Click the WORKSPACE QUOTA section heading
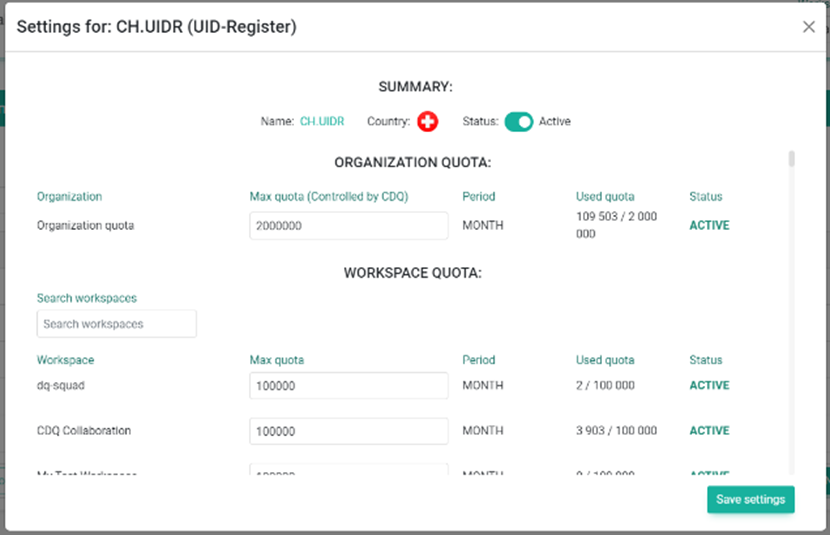Viewport: 830px width, 535px height. click(x=413, y=273)
